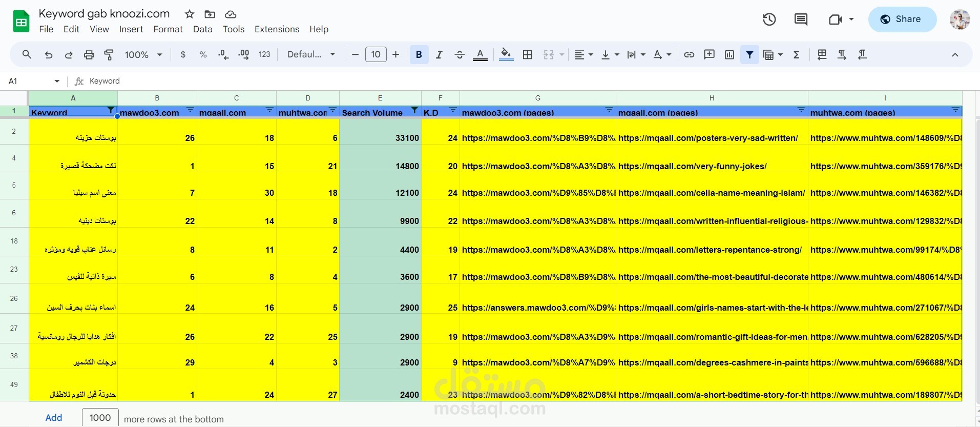Open the Edit menu
Screen dimensions: 980x427
click(71, 29)
